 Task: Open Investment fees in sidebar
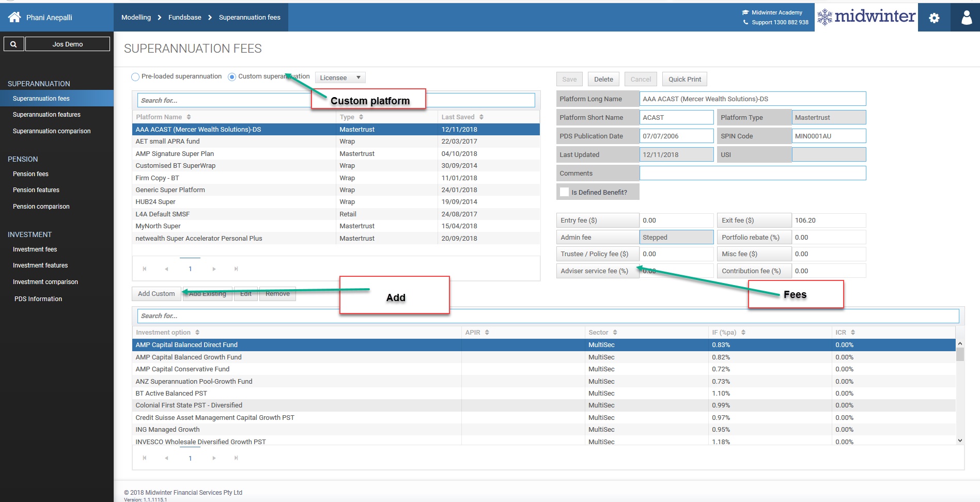tap(35, 249)
